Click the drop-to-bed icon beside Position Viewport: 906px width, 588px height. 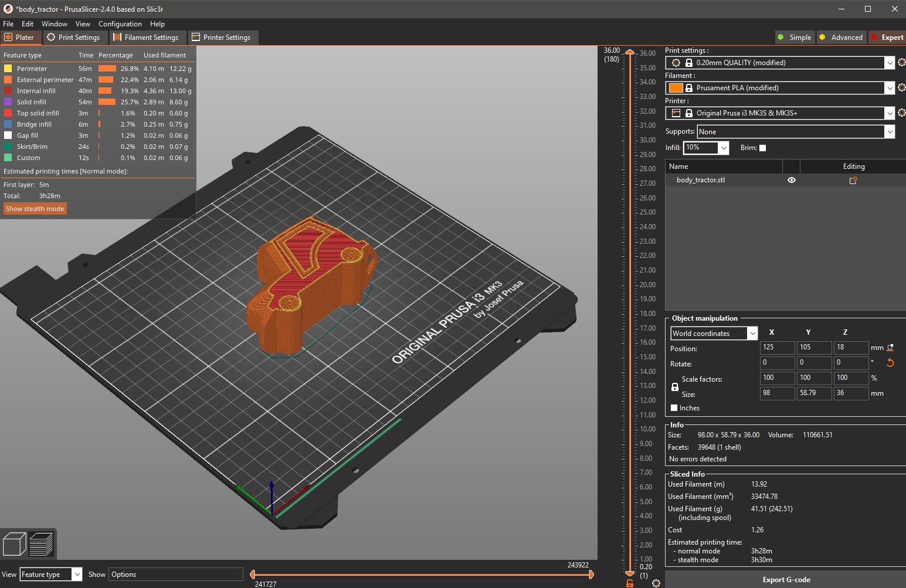[890, 348]
